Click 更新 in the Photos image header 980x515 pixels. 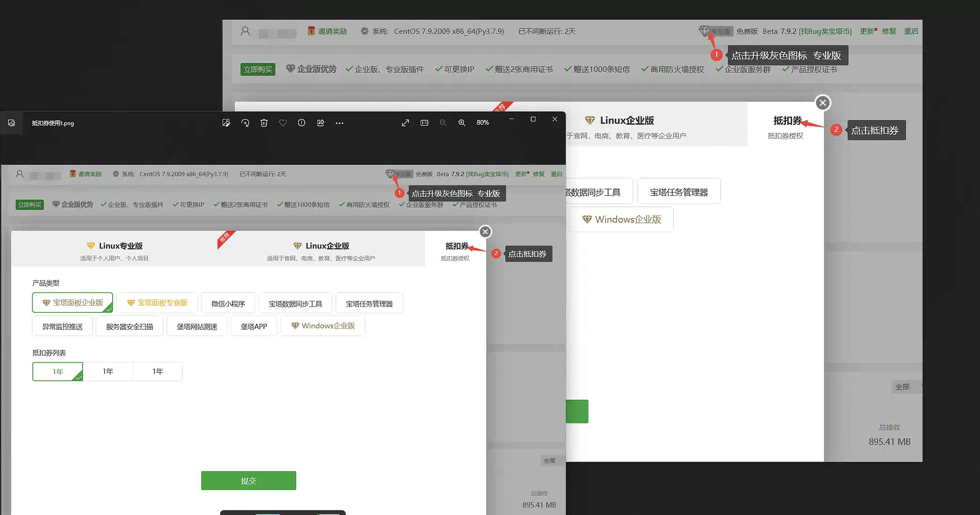click(x=521, y=174)
